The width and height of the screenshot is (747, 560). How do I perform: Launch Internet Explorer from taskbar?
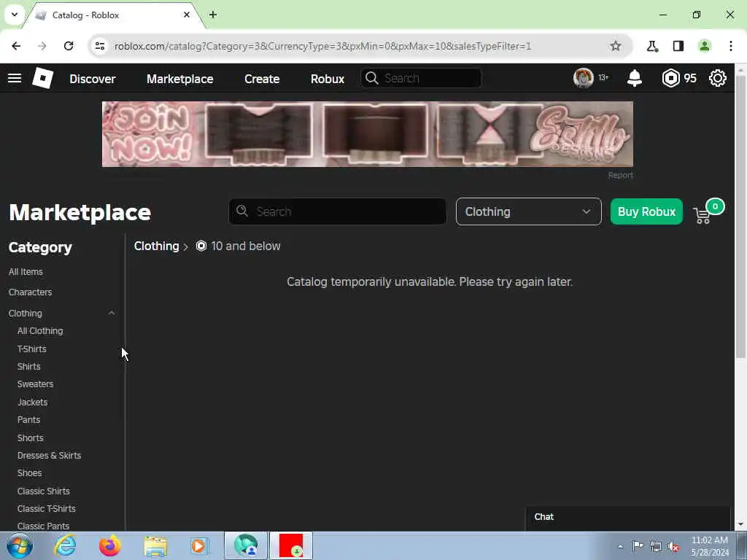(65, 545)
